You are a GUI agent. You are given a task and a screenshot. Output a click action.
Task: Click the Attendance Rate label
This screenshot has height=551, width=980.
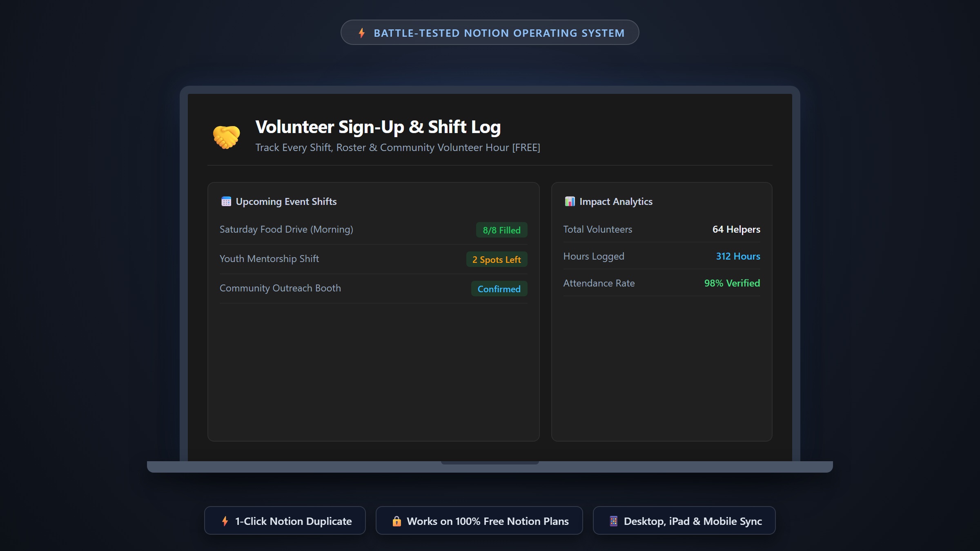(599, 283)
